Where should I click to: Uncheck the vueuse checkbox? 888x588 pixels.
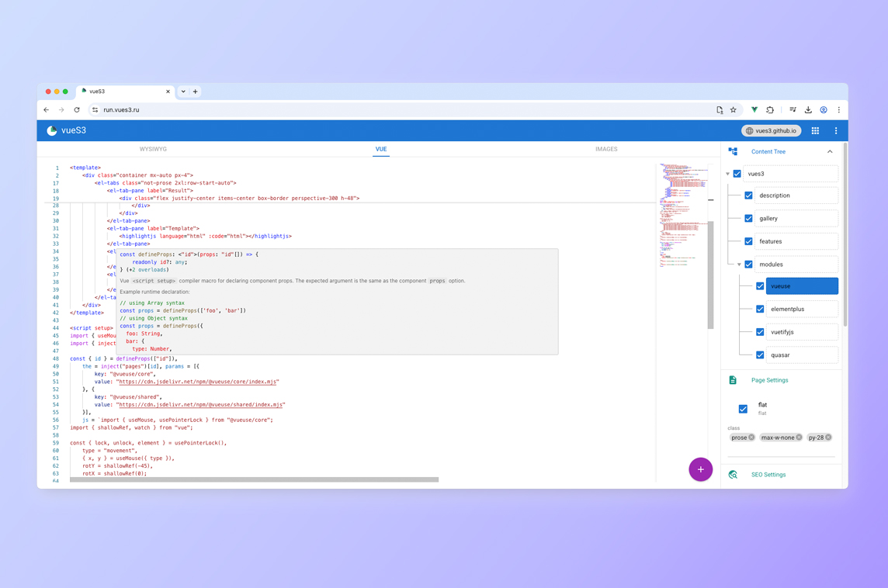[x=760, y=286]
